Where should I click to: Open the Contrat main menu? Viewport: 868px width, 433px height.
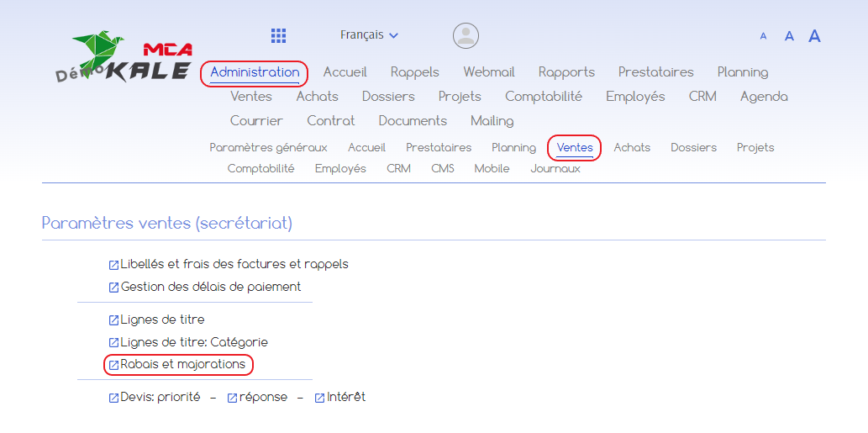pyautogui.click(x=330, y=121)
